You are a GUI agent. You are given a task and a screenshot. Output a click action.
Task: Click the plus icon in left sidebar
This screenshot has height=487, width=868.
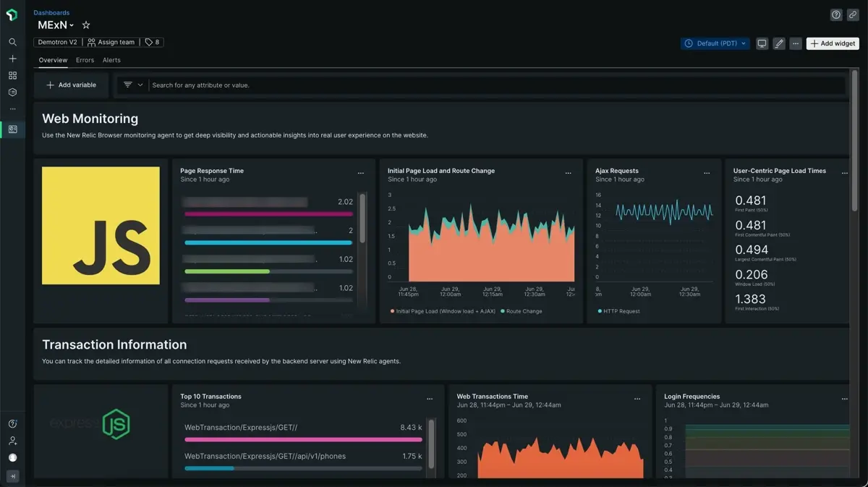pos(12,59)
